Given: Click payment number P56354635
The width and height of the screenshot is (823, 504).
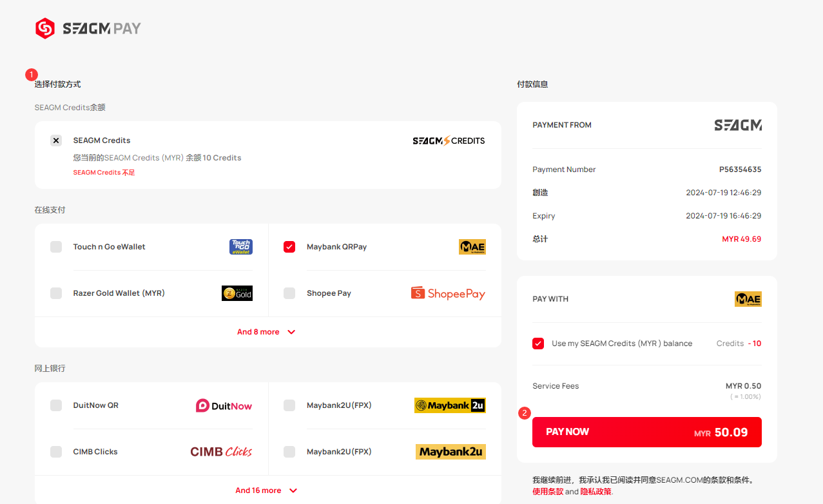Looking at the screenshot, I should tap(741, 170).
